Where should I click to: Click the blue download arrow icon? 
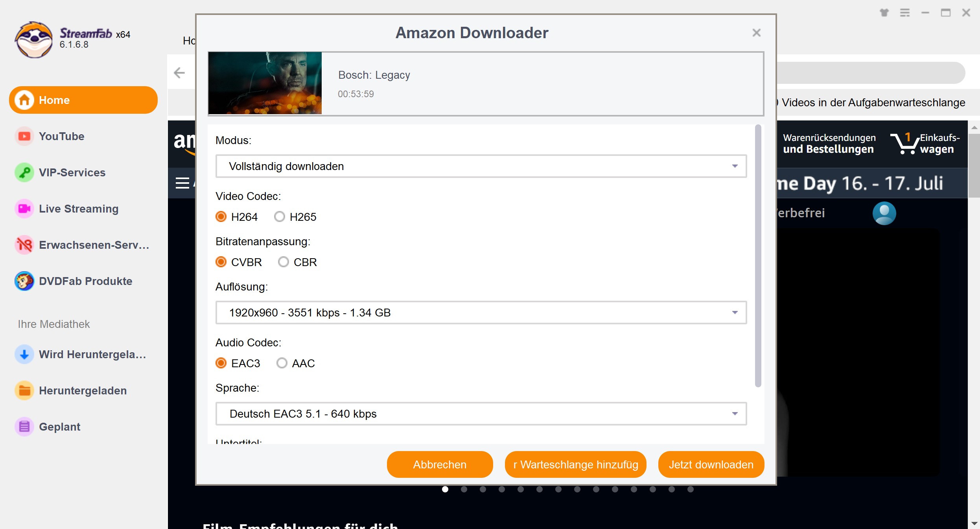24,354
